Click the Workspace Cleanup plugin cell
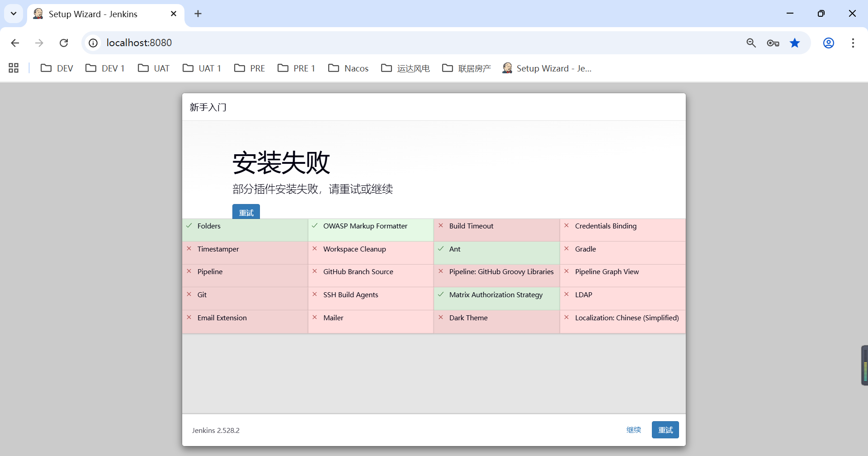Viewport: 868px width, 456px height. pos(371,253)
